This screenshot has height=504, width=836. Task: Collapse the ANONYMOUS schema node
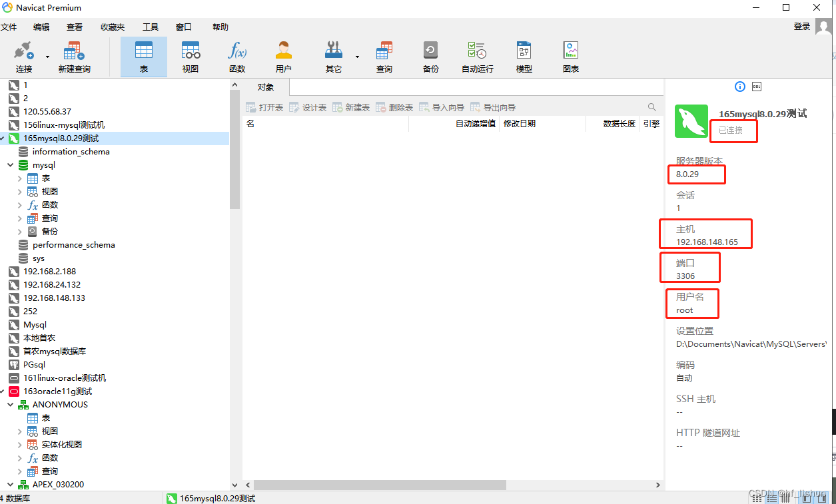(11, 405)
